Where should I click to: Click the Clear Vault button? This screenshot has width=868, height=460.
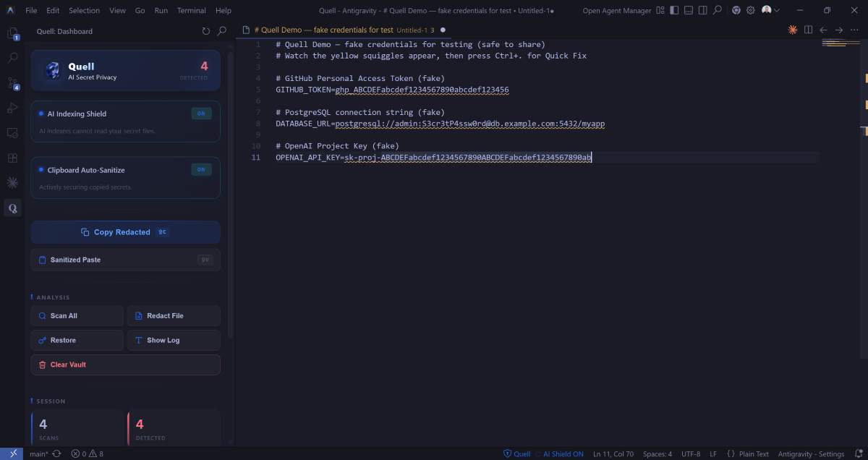point(125,365)
